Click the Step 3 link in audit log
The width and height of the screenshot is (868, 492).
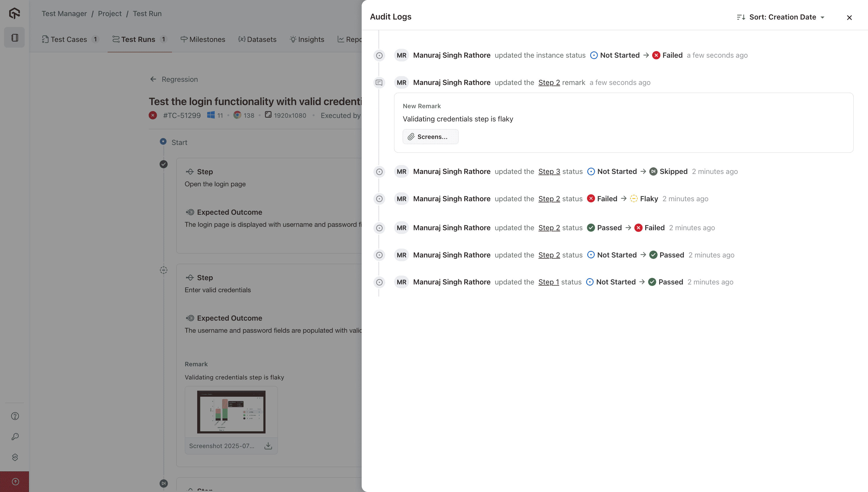549,172
